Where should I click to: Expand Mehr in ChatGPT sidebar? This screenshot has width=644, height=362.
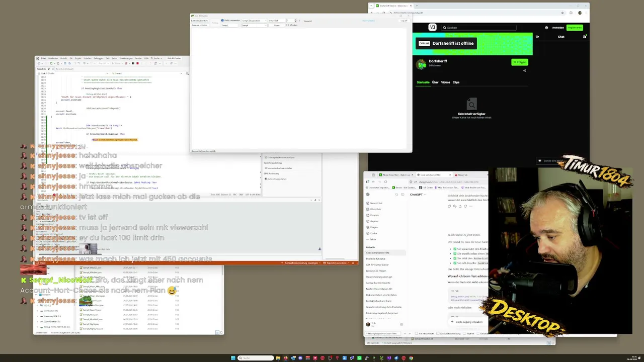[x=370, y=239]
